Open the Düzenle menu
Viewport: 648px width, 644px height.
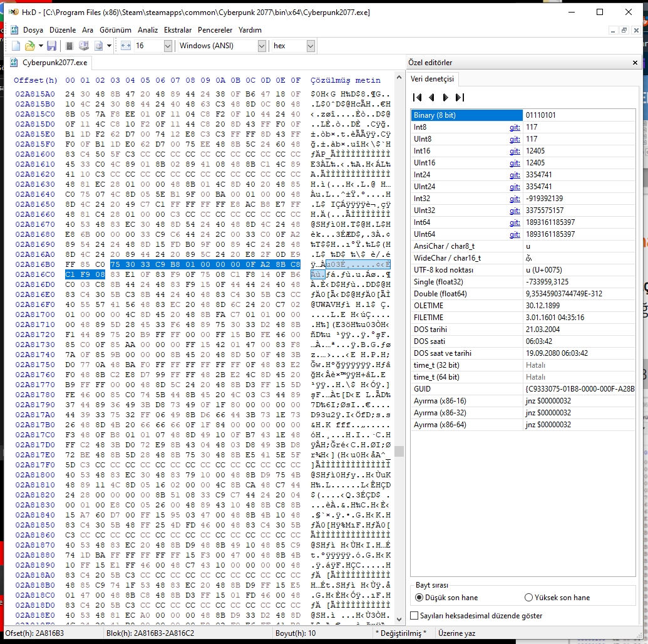click(x=63, y=30)
